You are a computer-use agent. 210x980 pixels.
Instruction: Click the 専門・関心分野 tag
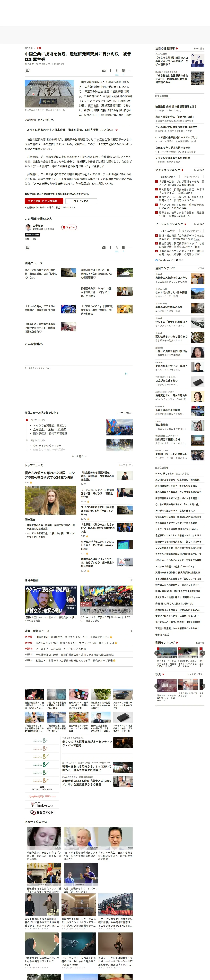tap(32, 234)
